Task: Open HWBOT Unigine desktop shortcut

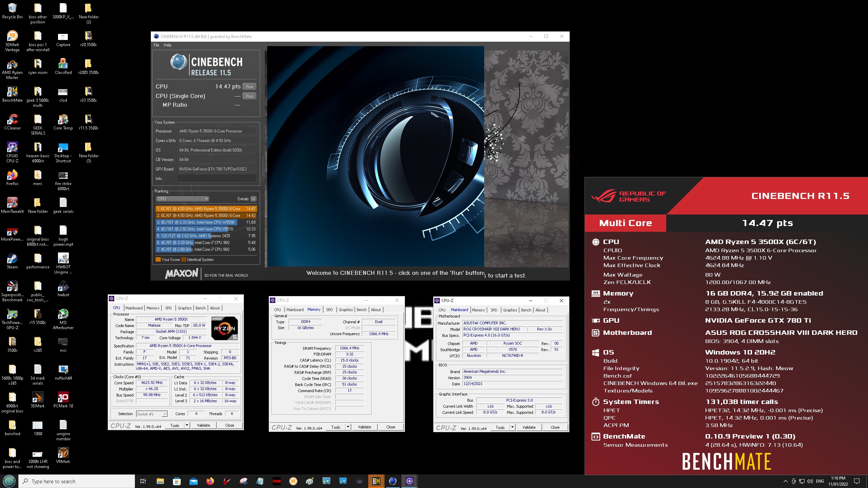Action: (63, 264)
